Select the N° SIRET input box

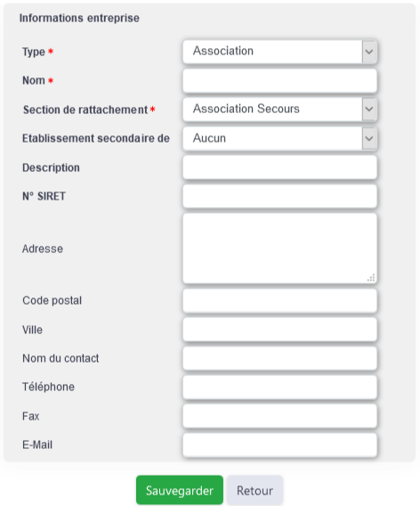[x=279, y=196]
